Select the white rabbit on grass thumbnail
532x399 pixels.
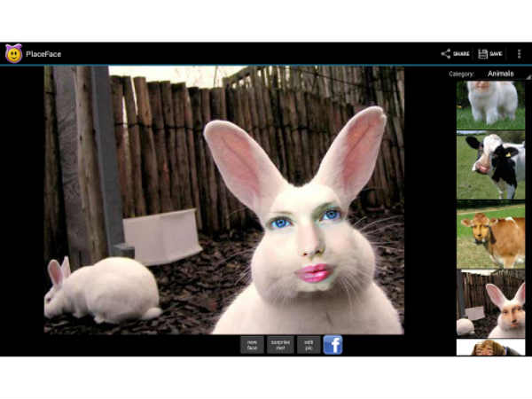(x=490, y=104)
